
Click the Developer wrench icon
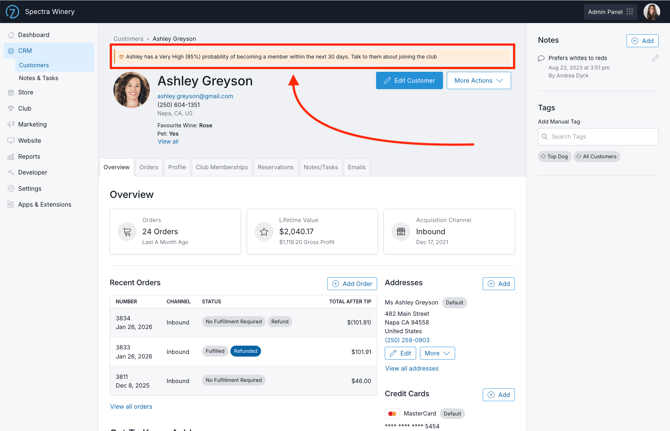(x=11, y=173)
